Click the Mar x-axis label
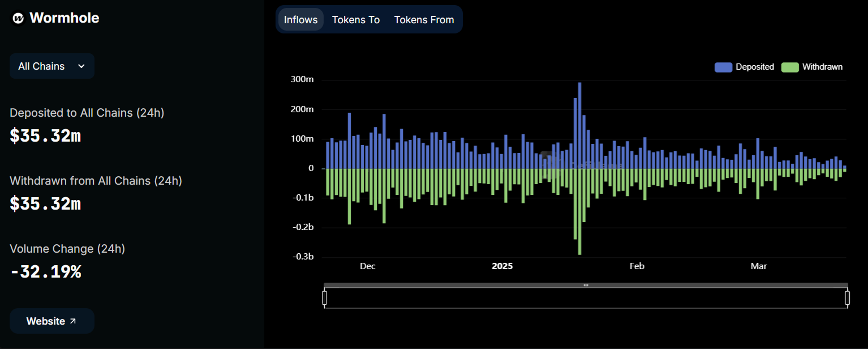Viewport: 868px width, 349px height. pos(759,266)
